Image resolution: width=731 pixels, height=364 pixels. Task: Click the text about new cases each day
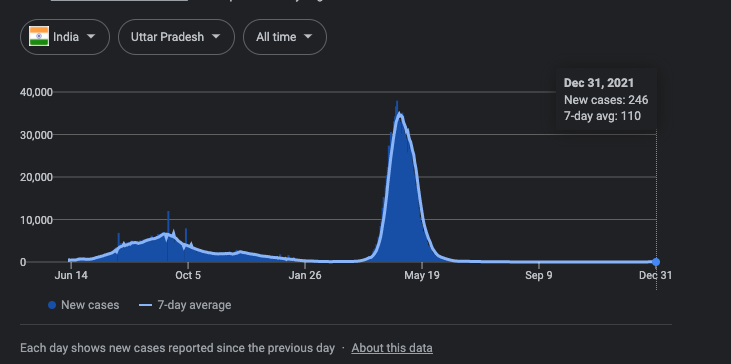pos(177,348)
